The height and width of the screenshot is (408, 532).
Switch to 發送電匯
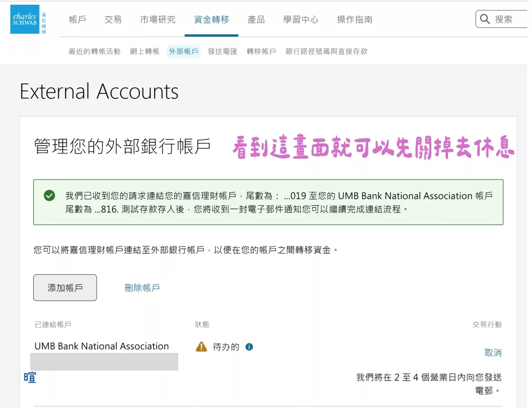click(222, 51)
